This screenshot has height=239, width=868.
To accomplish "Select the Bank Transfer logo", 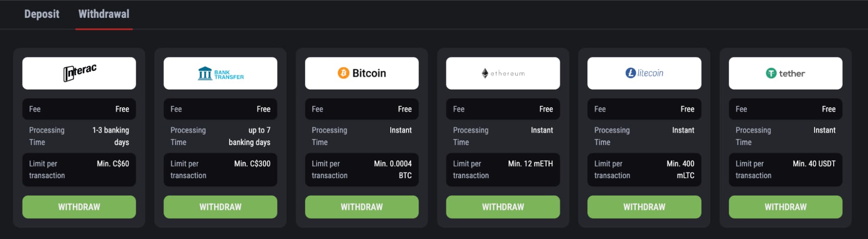I will click(x=220, y=73).
